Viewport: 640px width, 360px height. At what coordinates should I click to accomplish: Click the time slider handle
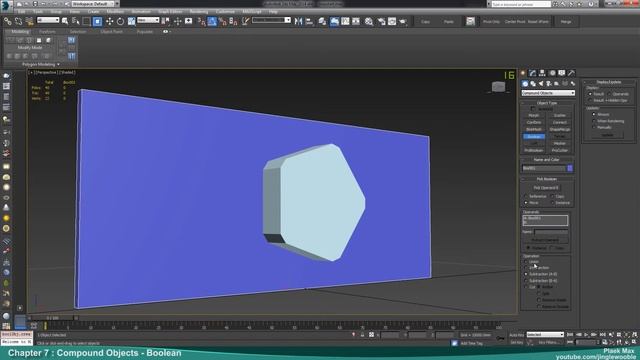tap(52, 318)
